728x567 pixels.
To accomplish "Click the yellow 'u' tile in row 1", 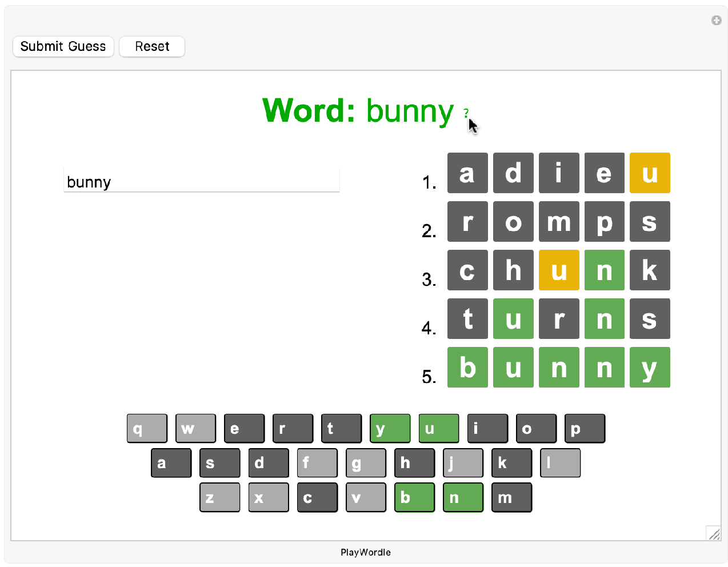I will point(650,173).
